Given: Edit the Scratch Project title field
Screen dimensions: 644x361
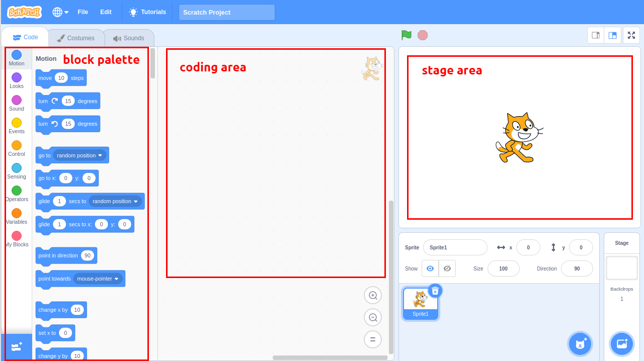Looking at the screenshot, I should click(x=227, y=12).
